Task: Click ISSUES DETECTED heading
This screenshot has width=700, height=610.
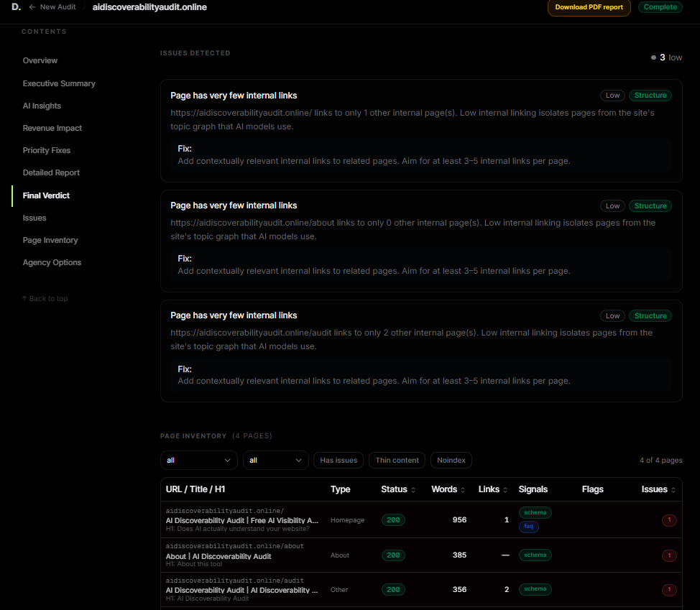Action: pyautogui.click(x=195, y=53)
